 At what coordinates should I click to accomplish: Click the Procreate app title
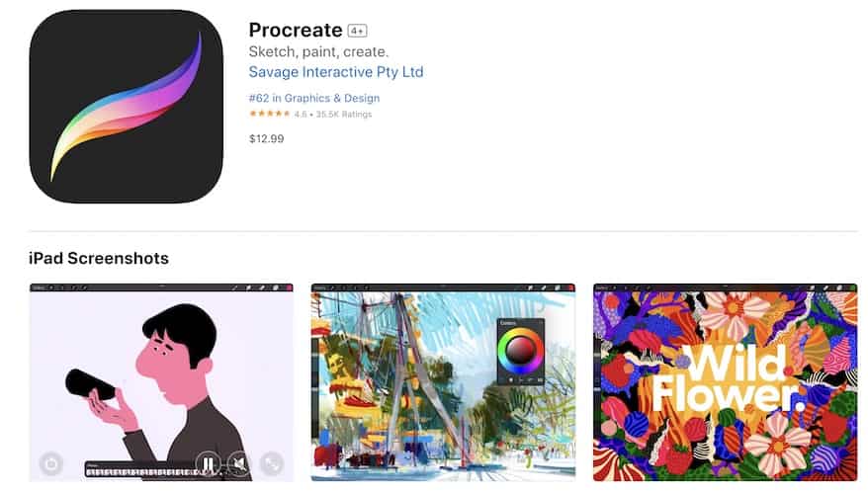296,31
